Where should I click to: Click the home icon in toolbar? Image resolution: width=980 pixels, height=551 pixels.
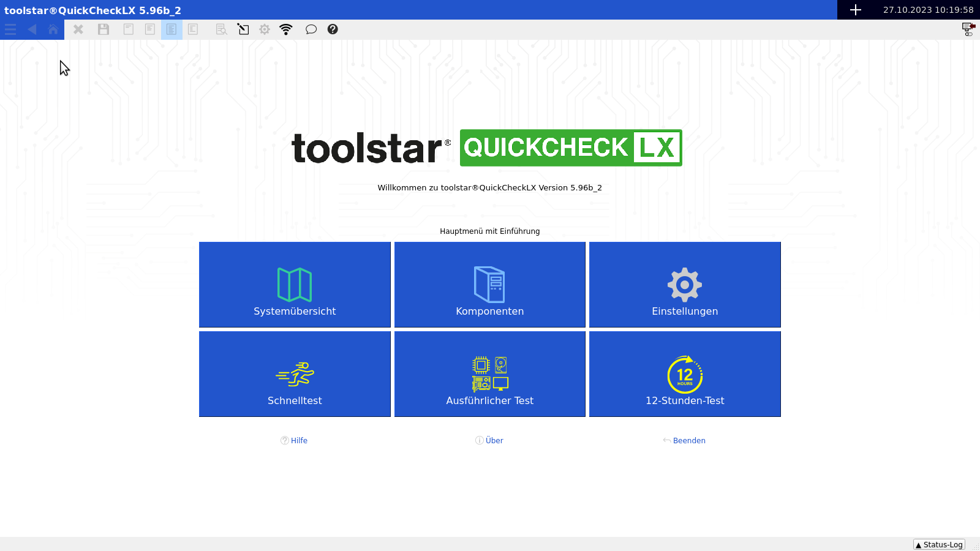[53, 29]
